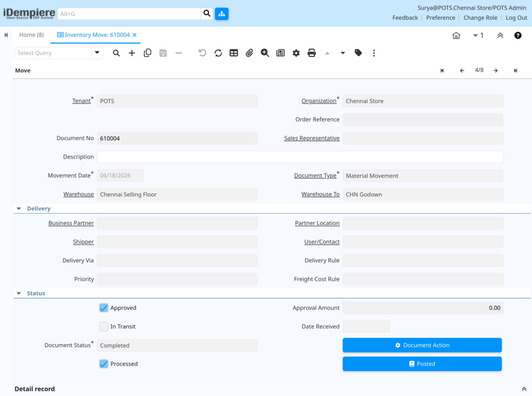Click the Document Action button
The image size is (532, 396).
tap(422, 345)
